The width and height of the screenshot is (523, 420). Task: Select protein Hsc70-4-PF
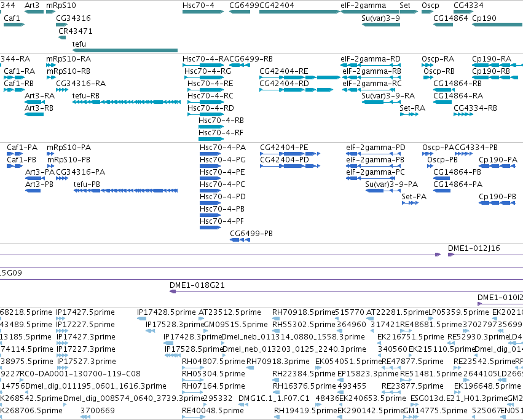(210, 228)
